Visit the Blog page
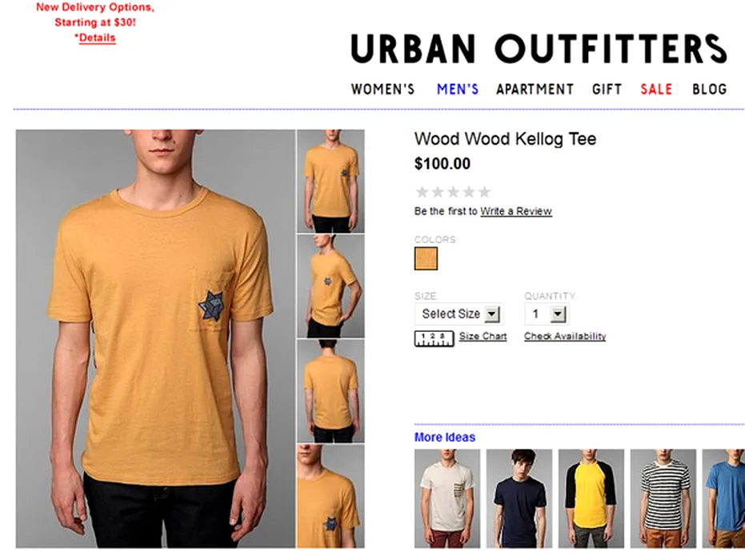The width and height of the screenshot is (745, 560). (709, 89)
